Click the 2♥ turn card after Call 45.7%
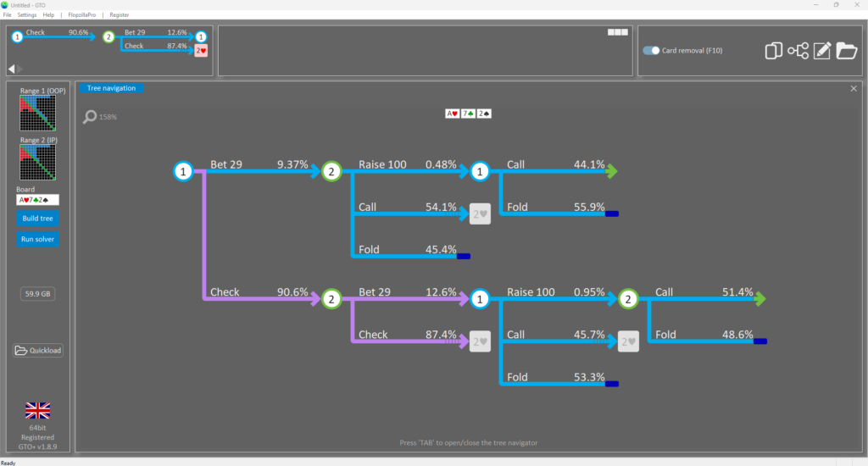The image size is (868, 466). click(628, 341)
